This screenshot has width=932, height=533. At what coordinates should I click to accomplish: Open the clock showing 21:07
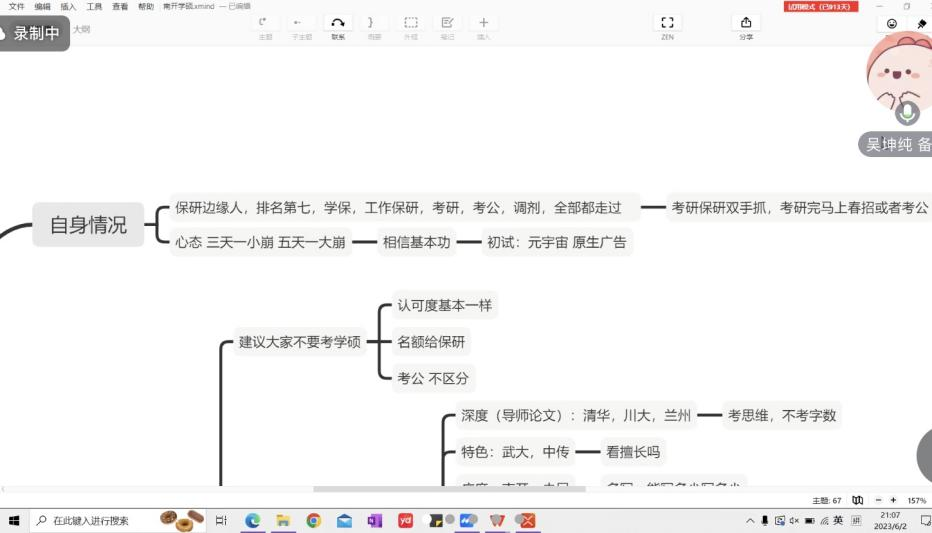pyautogui.click(x=890, y=521)
